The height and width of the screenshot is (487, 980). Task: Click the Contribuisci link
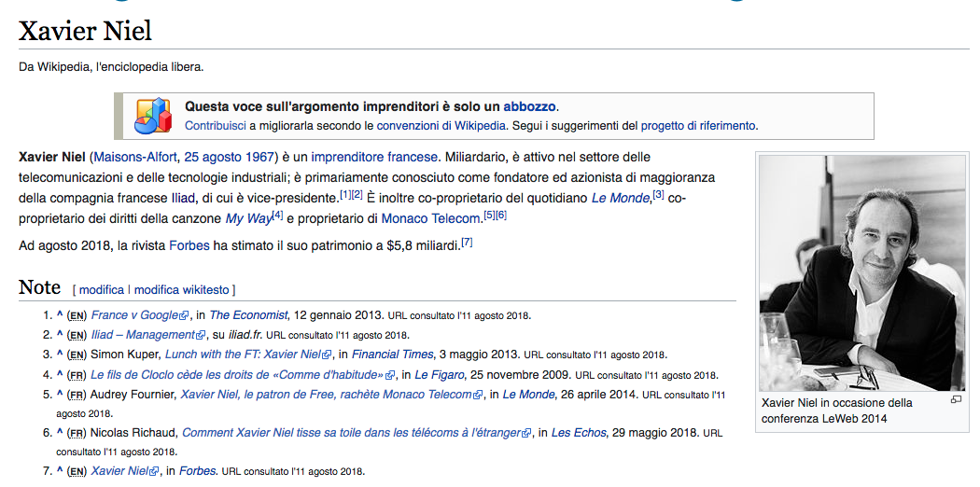point(215,126)
